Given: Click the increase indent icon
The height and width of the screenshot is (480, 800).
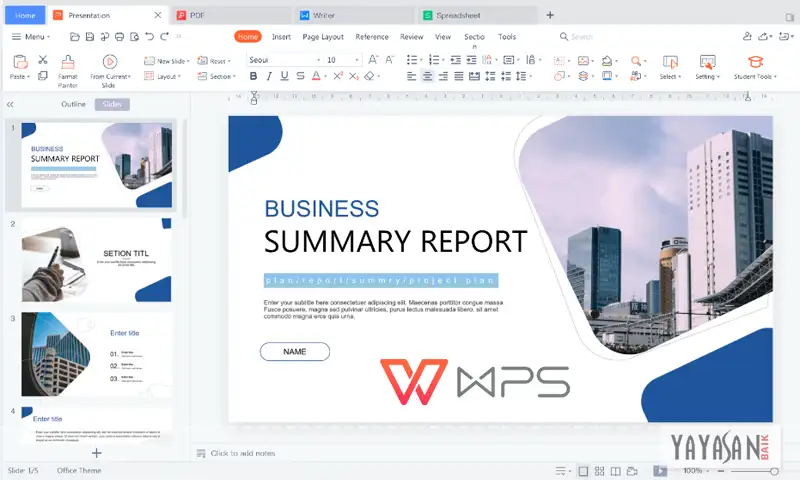Looking at the screenshot, I should coord(471,60).
